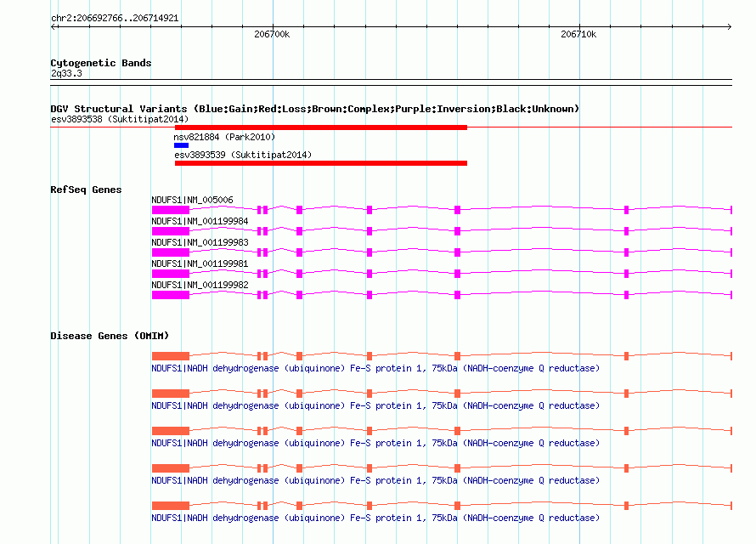
Task: Select the Cytogenetic Bands track title
Action: click(x=101, y=63)
